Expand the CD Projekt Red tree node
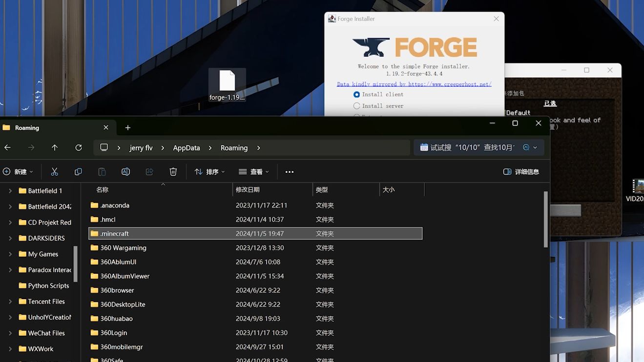 10,222
